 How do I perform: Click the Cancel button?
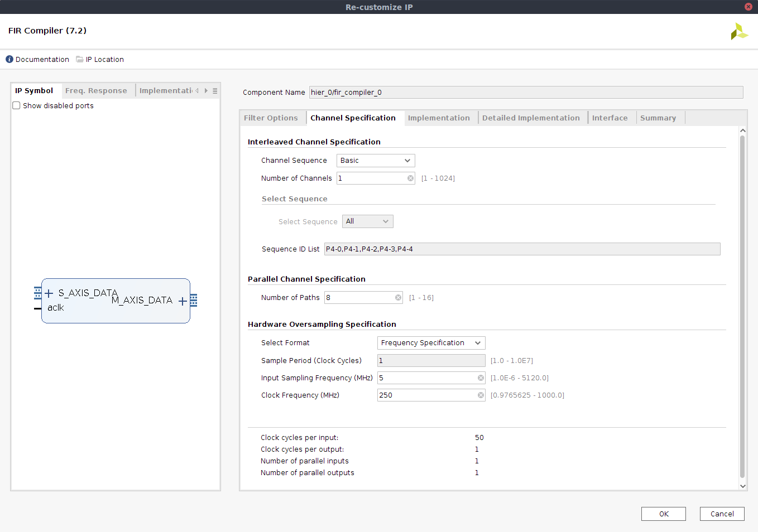coord(722,514)
